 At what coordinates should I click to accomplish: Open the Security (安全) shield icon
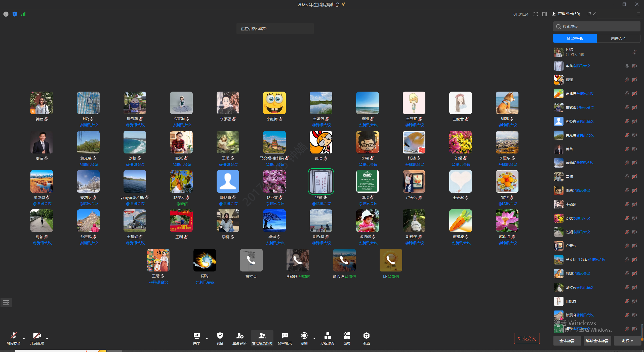pyautogui.click(x=220, y=336)
